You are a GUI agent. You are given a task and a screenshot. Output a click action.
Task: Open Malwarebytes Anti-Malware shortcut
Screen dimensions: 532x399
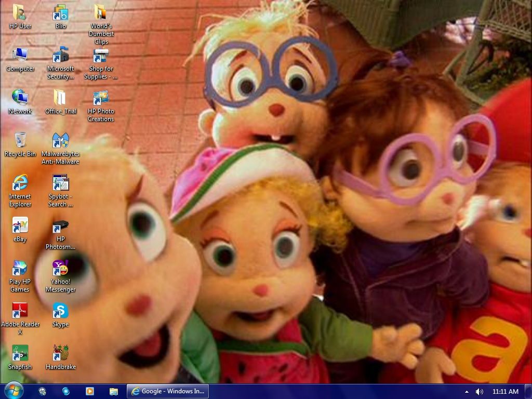coord(60,149)
